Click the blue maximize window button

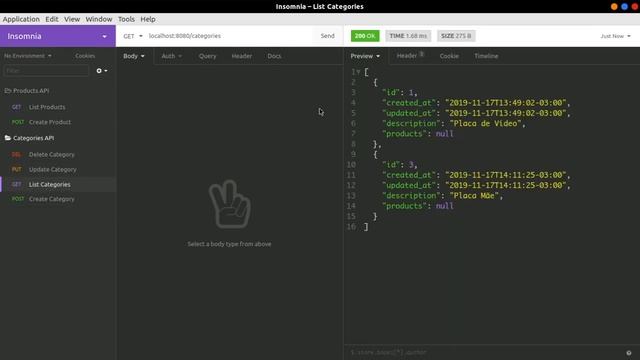(624, 7)
